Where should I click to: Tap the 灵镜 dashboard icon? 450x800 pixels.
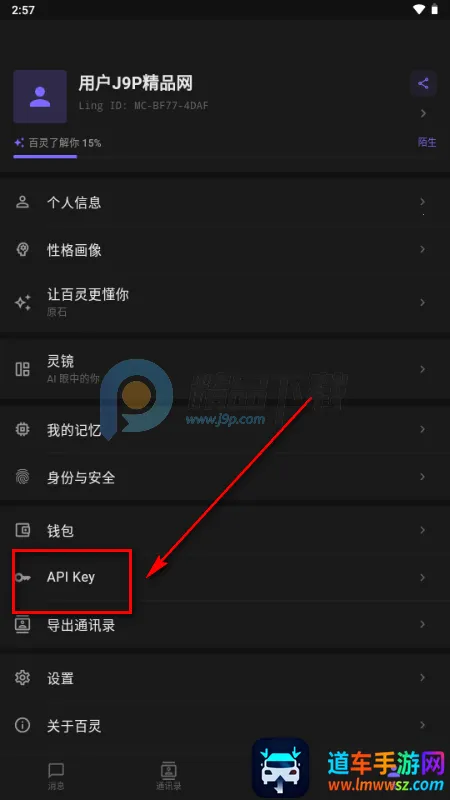pyautogui.click(x=22, y=369)
